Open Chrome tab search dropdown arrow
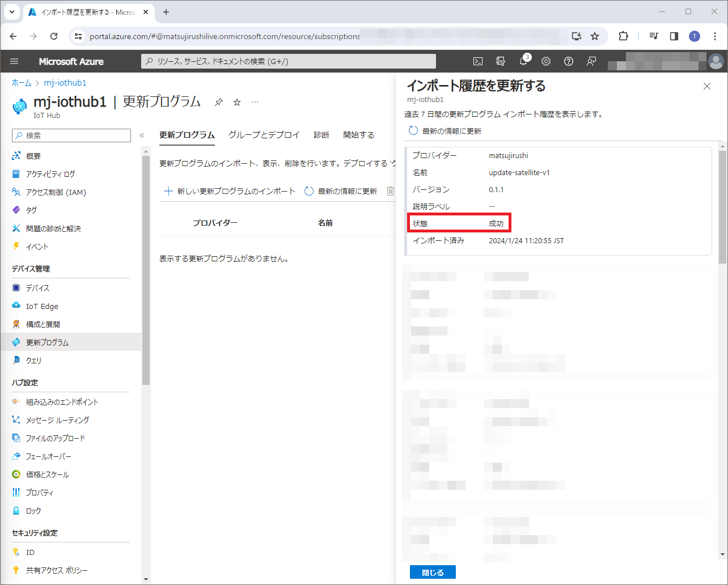 coord(11,12)
